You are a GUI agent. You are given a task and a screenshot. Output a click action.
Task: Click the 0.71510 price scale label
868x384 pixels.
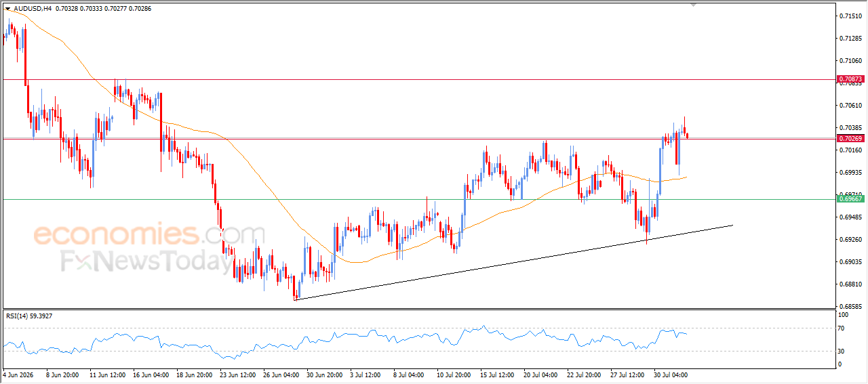click(850, 16)
